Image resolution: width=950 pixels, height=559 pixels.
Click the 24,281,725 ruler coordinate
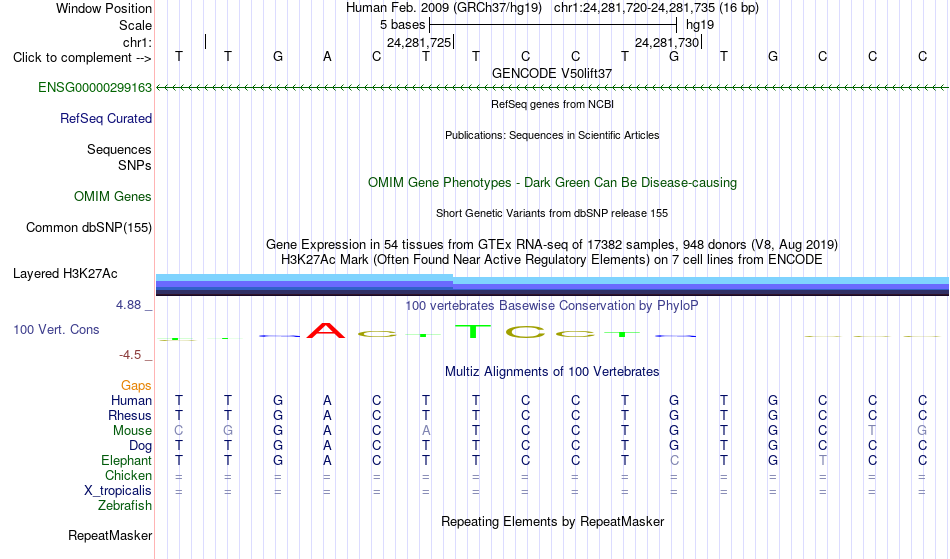[419, 42]
